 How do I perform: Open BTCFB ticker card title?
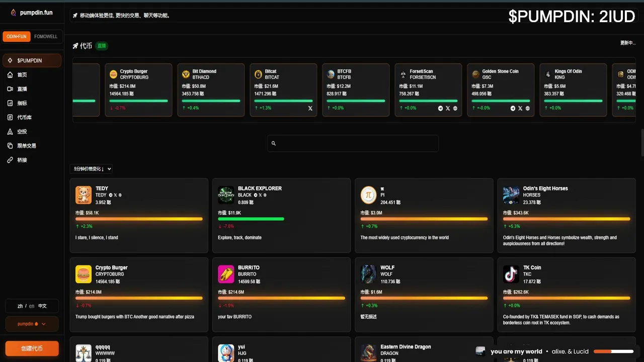[x=344, y=71]
